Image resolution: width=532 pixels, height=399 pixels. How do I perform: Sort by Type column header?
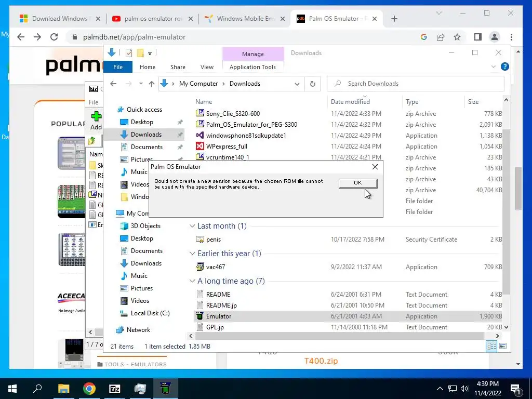tap(412, 101)
